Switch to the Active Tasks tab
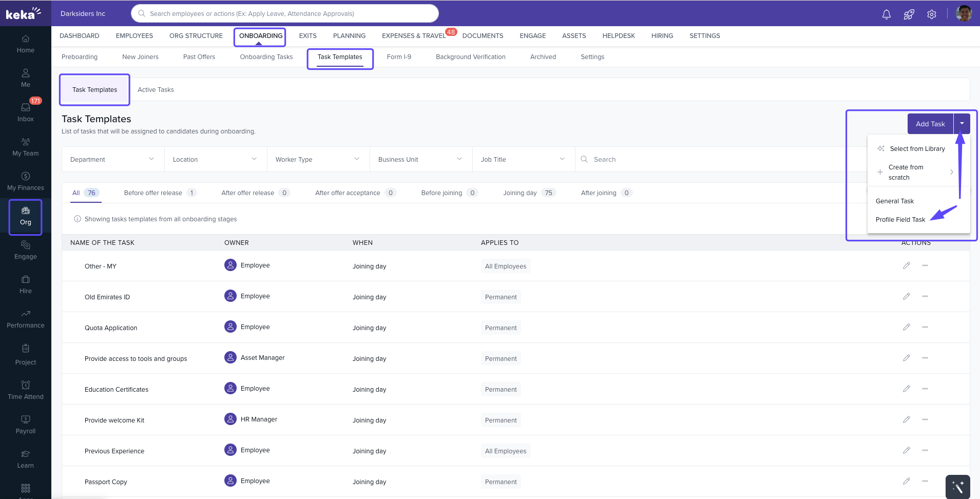The width and height of the screenshot is (980, 499). click(156, 90)
